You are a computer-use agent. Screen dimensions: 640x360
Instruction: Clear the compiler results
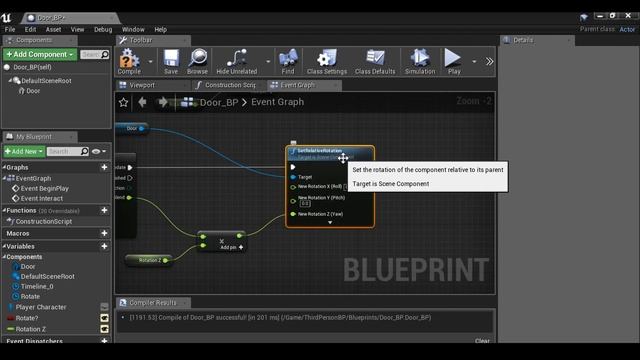482,340
